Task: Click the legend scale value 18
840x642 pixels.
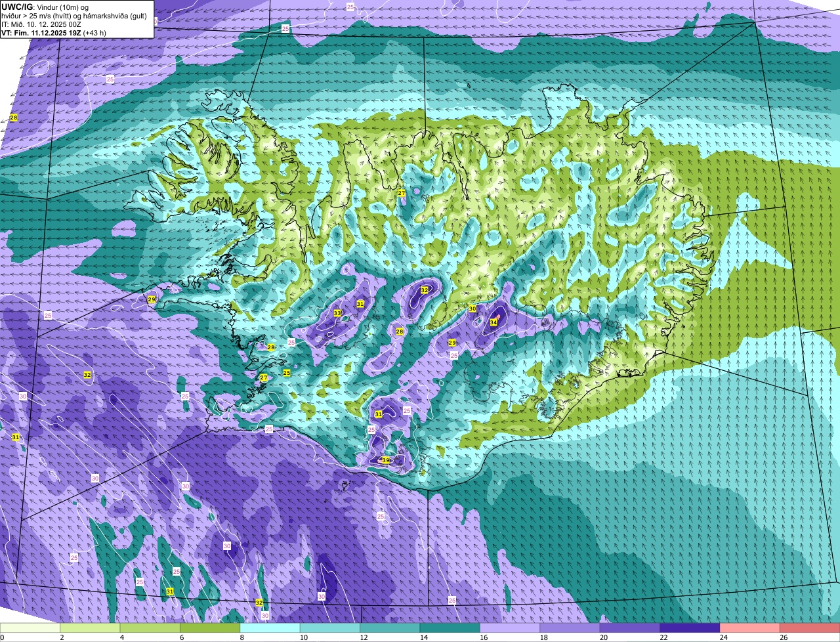Action: tap(542, 637)
